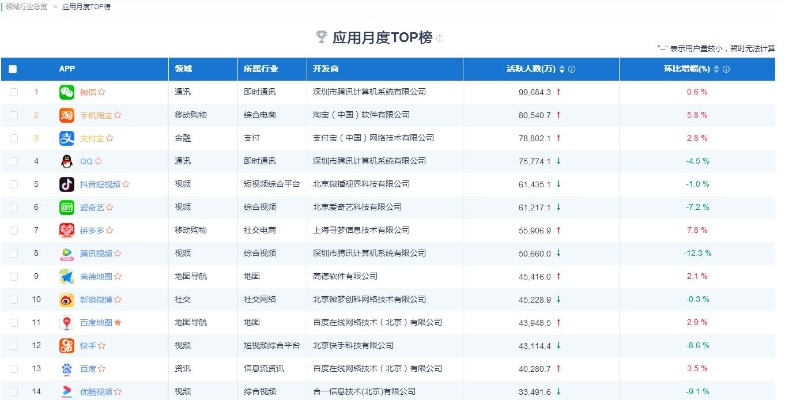
Task: Unfavorite 百度地图 filled star icon
Action: click(118, 322)
